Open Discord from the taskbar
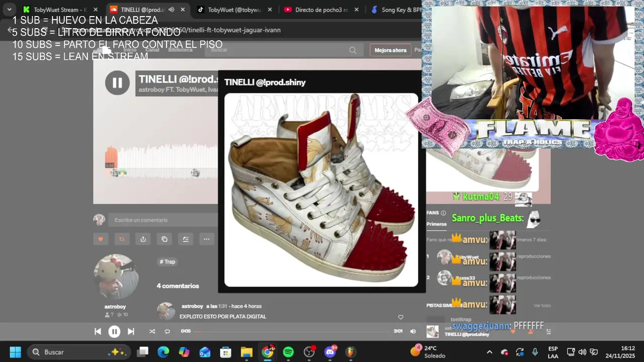The height and width of the screenshot is (362, 644). [x=330, y=352]
